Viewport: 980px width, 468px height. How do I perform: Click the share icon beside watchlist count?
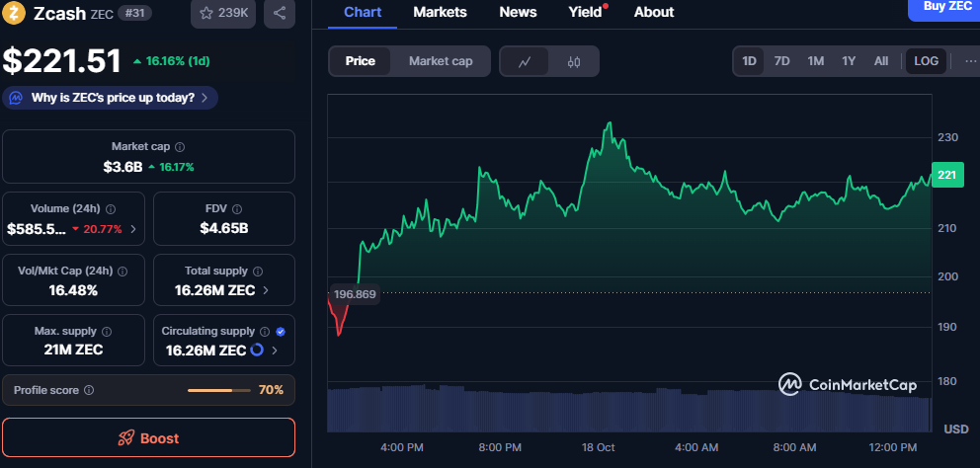coord(280,14)
